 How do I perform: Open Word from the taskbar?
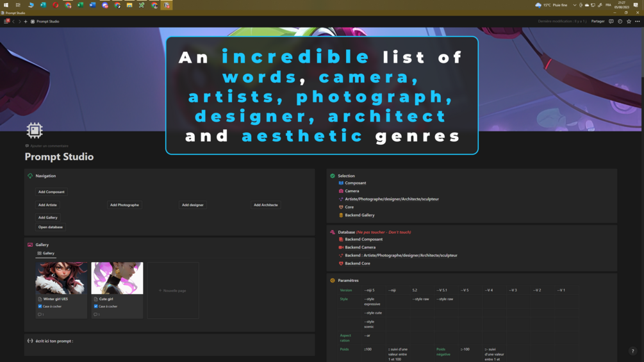point(93,5)
